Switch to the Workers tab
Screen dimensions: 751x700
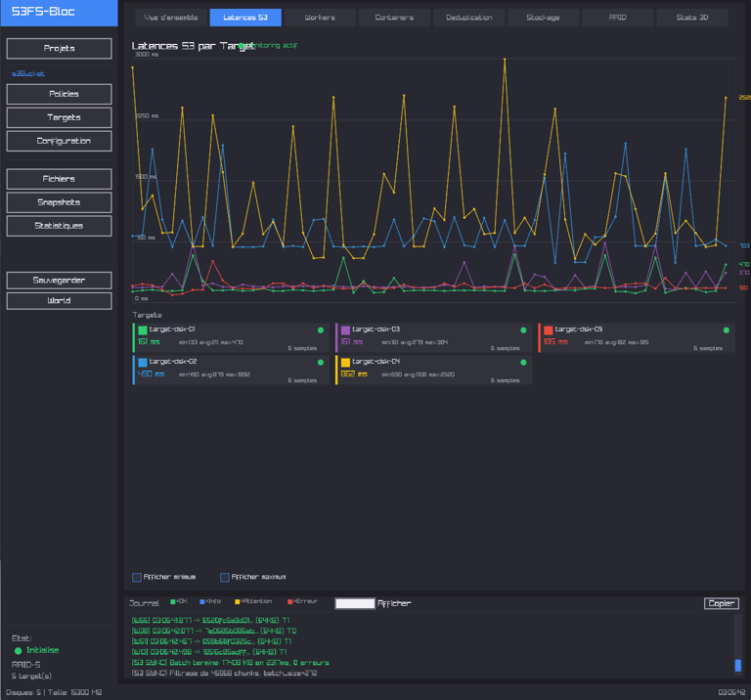point(319,18)
